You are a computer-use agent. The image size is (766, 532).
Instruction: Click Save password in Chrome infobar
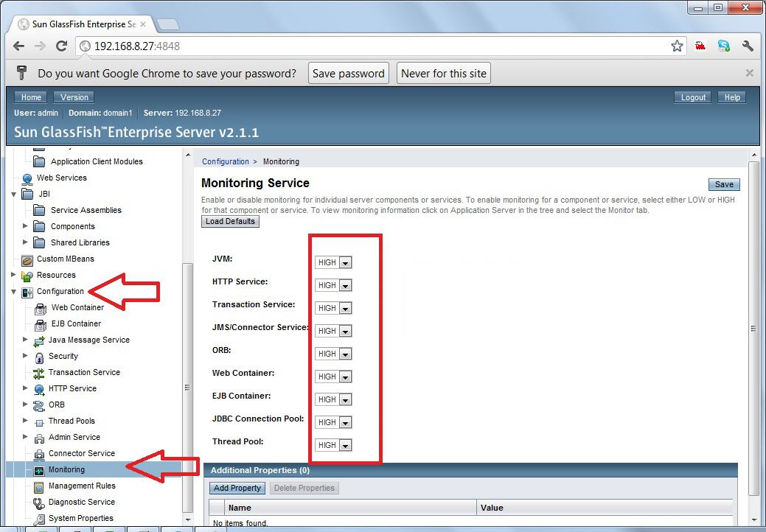(348, 73)
